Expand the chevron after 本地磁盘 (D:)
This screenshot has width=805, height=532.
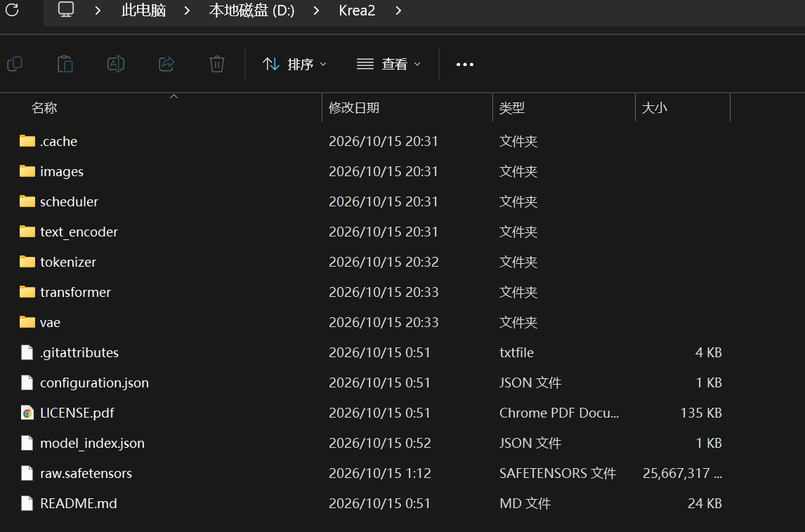point(316,11)
